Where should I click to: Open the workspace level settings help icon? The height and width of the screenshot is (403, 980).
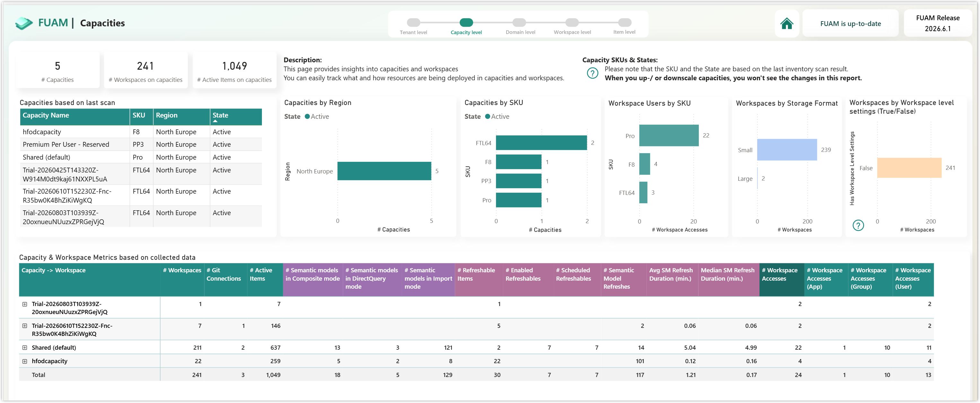[x=858, y=225]
